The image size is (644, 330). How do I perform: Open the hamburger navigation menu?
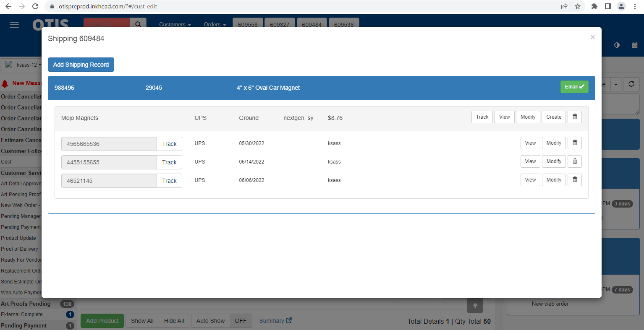tap(14, 25)
